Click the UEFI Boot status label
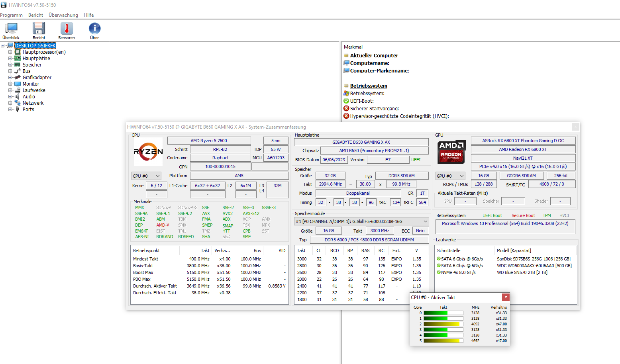The height and width of the screenshot is (364, 620). pos(492,215)
